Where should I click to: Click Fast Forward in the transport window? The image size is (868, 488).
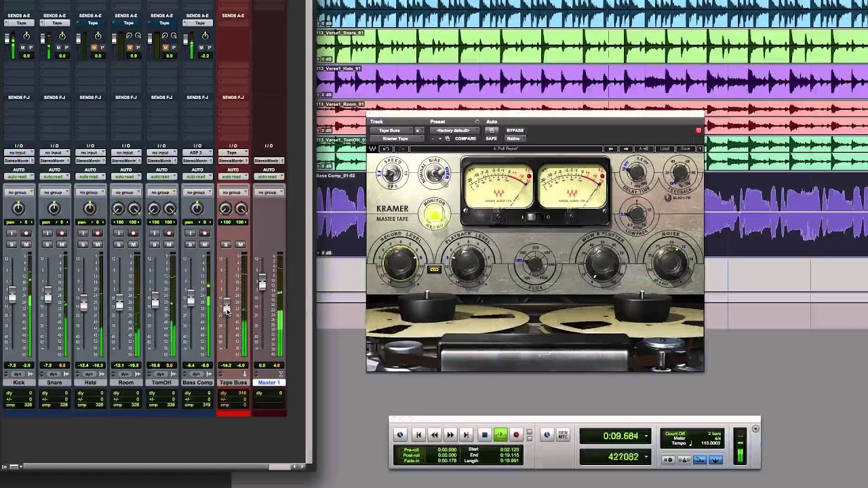[x=450, y=434]
